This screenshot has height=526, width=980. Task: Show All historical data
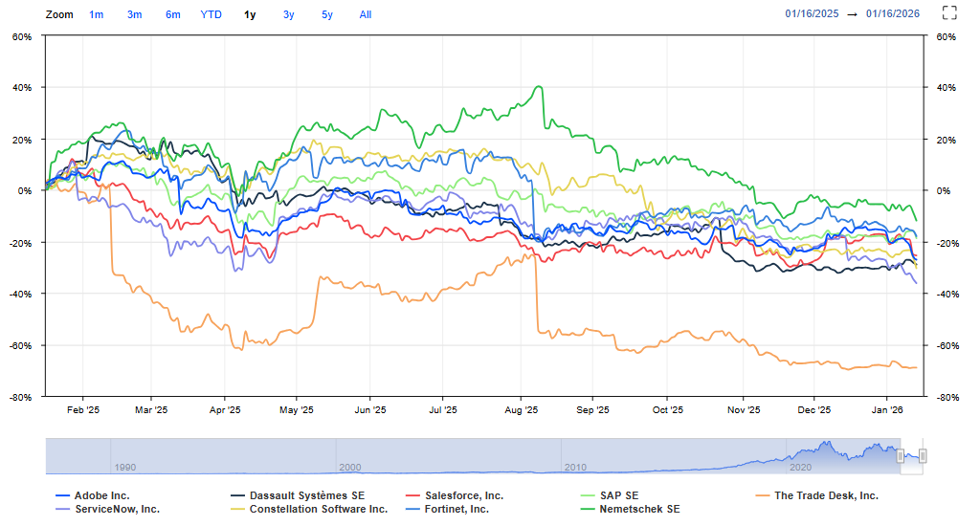pos(366,14)
